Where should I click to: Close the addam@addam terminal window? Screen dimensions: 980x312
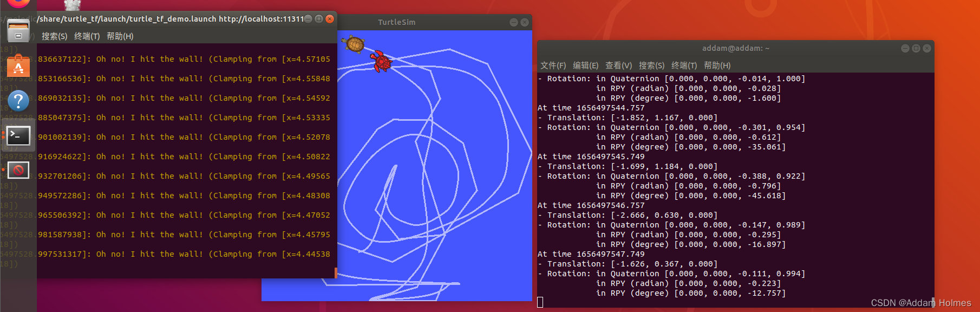926,48
